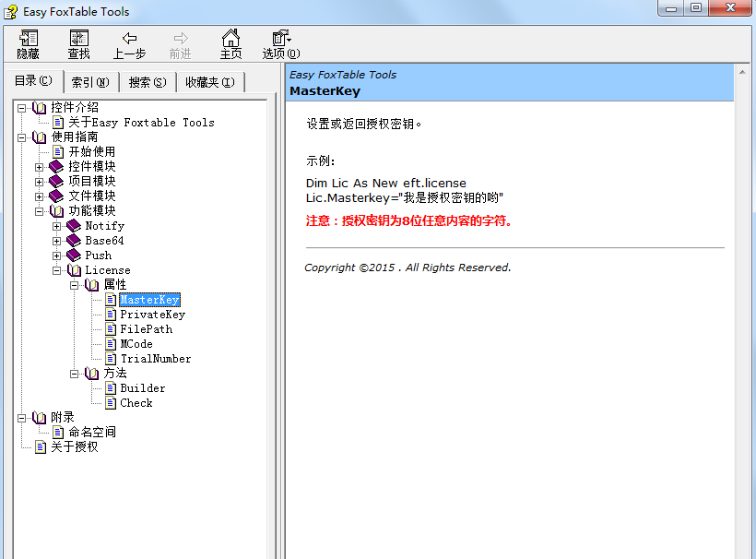Collapse the 功能模块 tree node

39,211
